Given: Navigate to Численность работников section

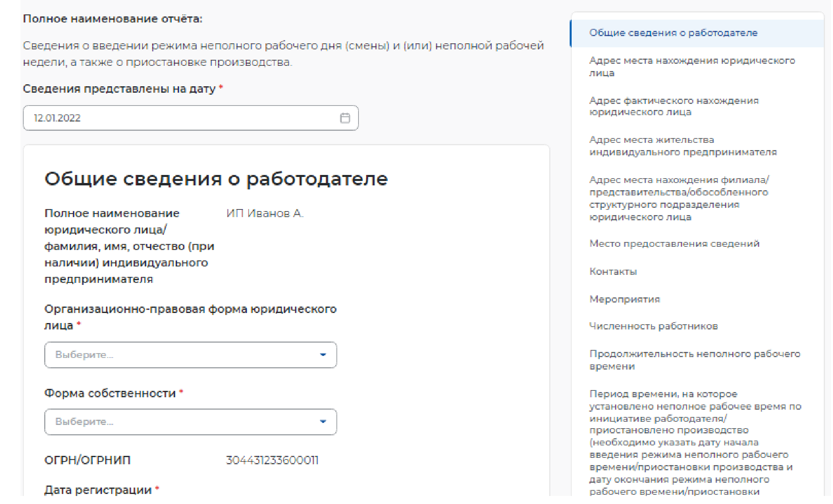Looking at the screenshot, I should coord(654,326).
